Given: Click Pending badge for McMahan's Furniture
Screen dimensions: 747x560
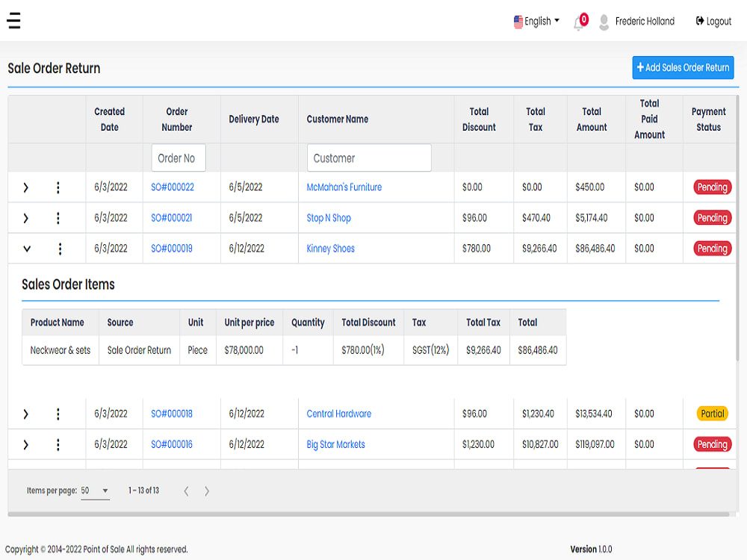Looking at the screenshot, I should tap(712, 187).
